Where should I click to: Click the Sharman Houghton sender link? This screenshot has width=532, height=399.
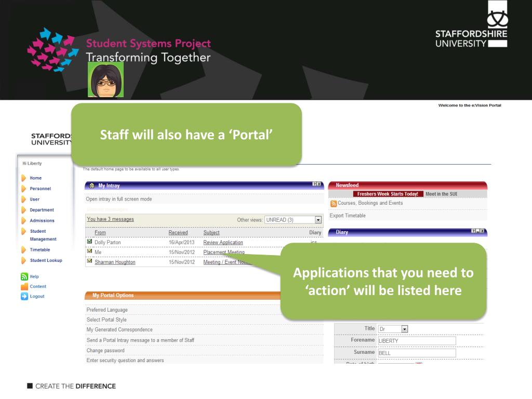pyautogui.click(x=115, y=262)
